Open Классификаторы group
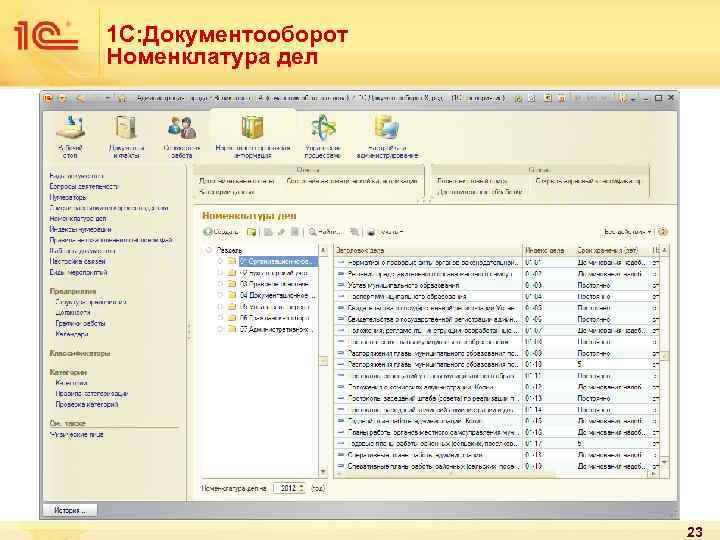Viewport: 720px width, 540px height. [80, 354]
